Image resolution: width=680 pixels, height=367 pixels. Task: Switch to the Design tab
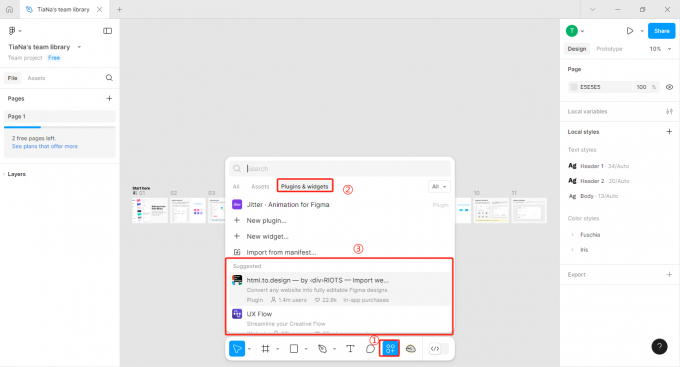pos(577,49)
